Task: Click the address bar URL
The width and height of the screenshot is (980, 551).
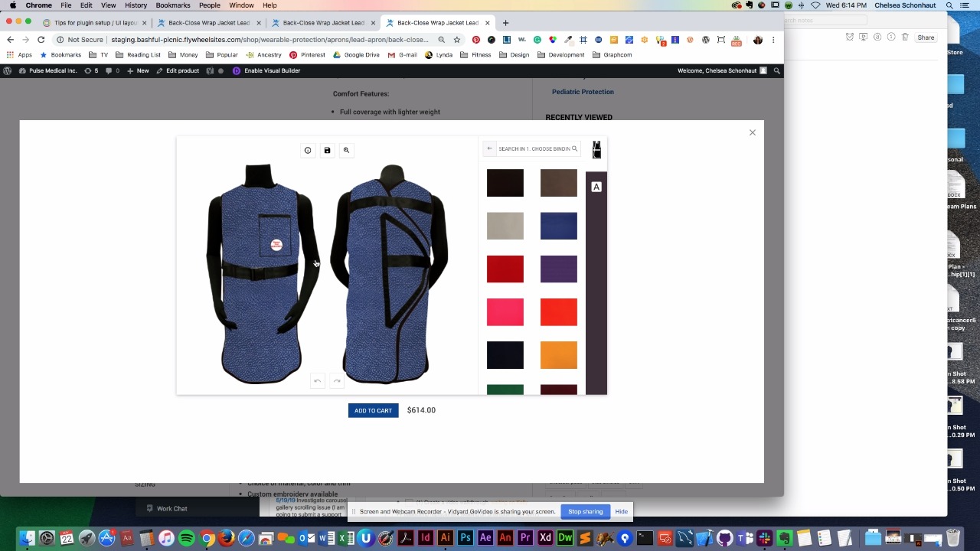Action: [x=269, y=40]
